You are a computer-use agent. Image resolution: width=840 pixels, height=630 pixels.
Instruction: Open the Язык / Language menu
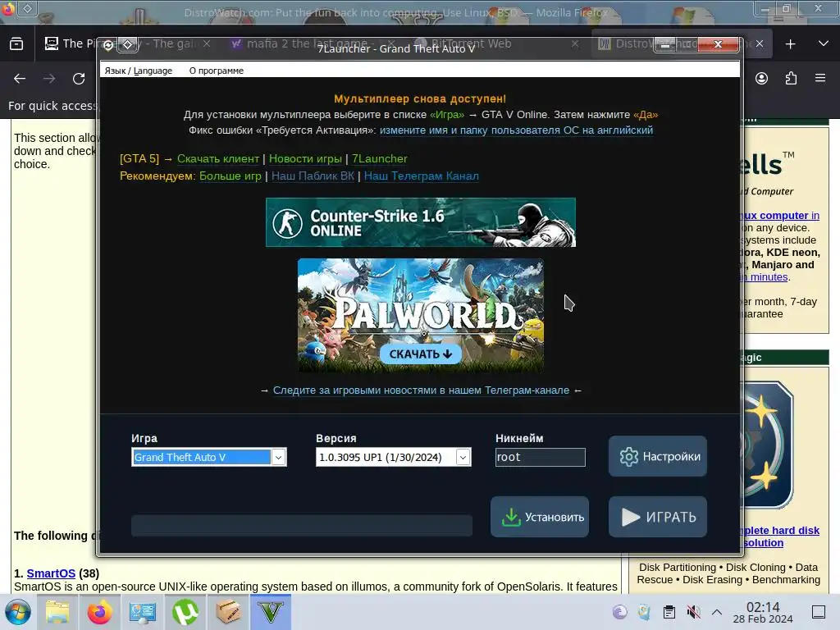(x=138, y=71)
